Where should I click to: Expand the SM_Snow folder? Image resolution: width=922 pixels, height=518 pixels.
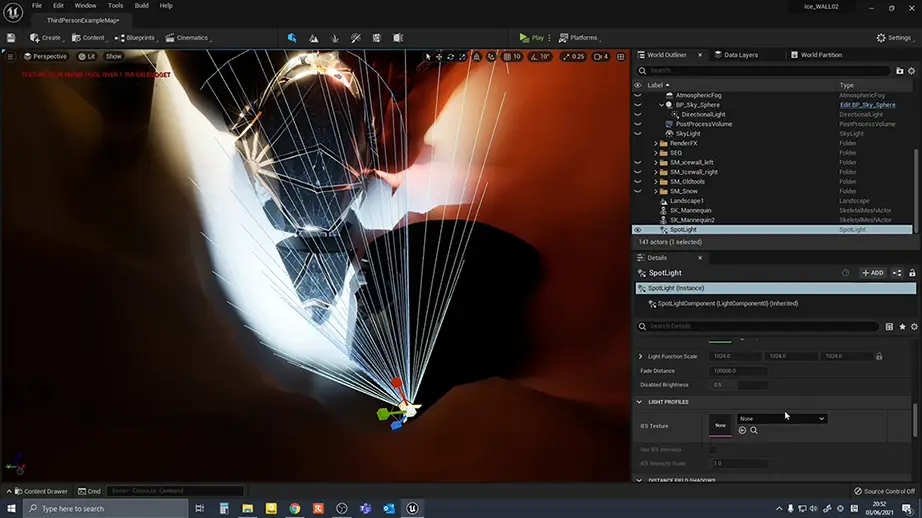pos(655,191)
